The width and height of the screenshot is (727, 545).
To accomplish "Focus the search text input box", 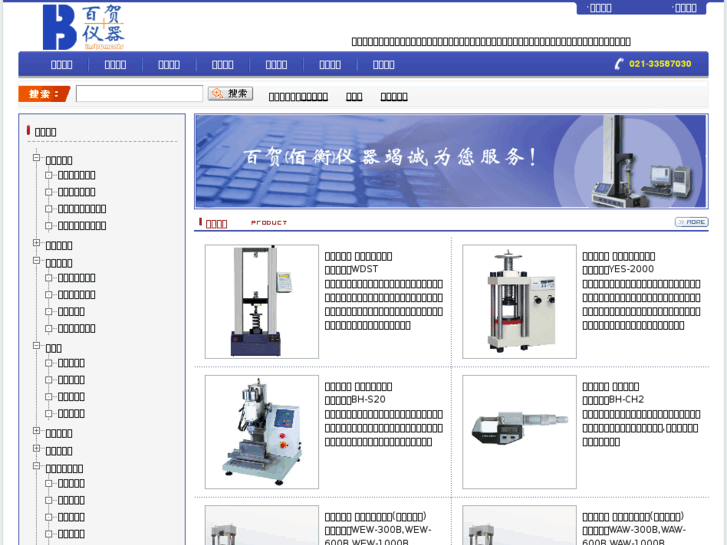I will [x=140, y=94].
